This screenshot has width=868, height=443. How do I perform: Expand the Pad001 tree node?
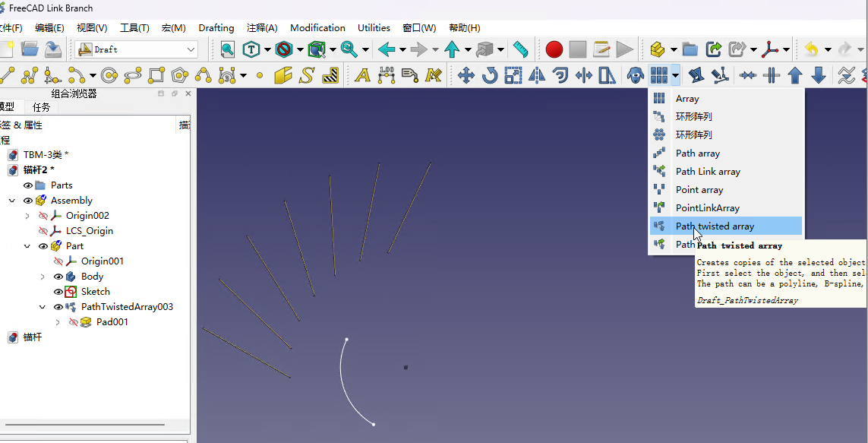pyautogui.click(x=58, y=321)
